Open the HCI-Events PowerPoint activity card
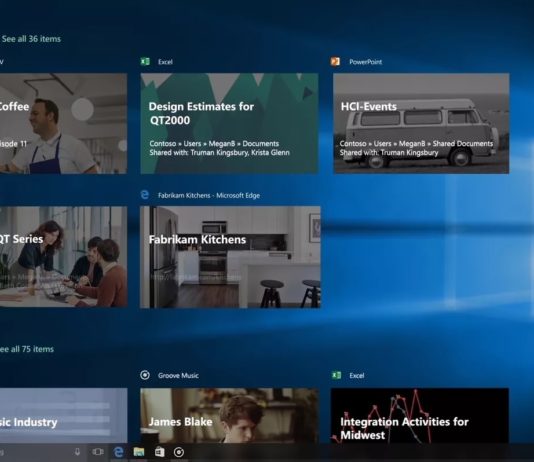 421,123
